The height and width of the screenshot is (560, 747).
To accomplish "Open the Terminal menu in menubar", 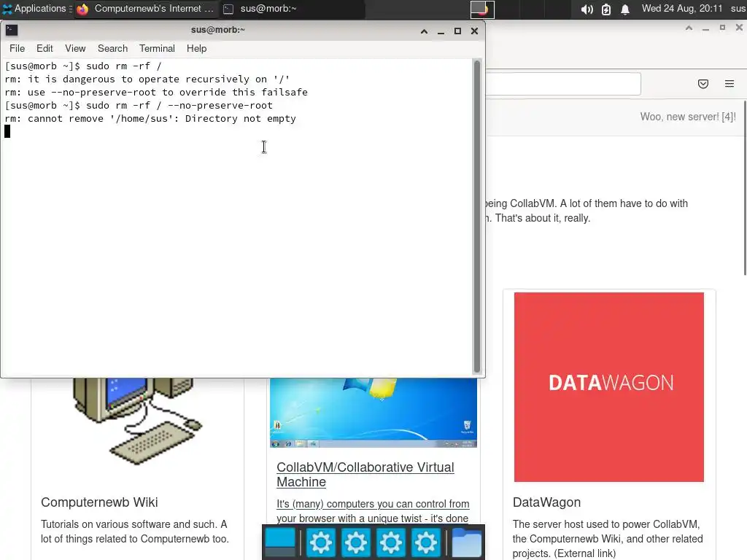I will coord(157,49).
